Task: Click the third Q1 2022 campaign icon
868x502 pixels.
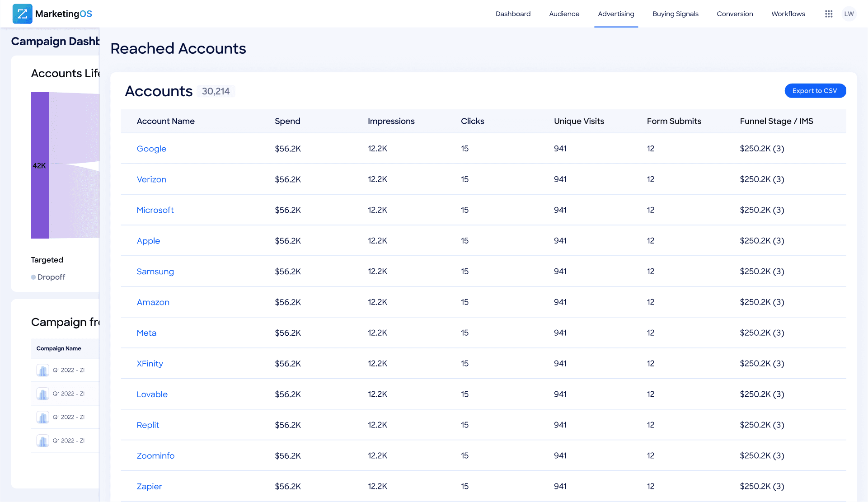Action: pyautogui.click(x=43, y=418)
